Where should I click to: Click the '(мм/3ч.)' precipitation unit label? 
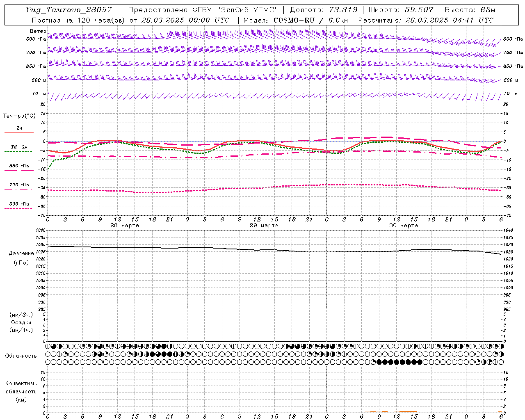coord(21,315)
